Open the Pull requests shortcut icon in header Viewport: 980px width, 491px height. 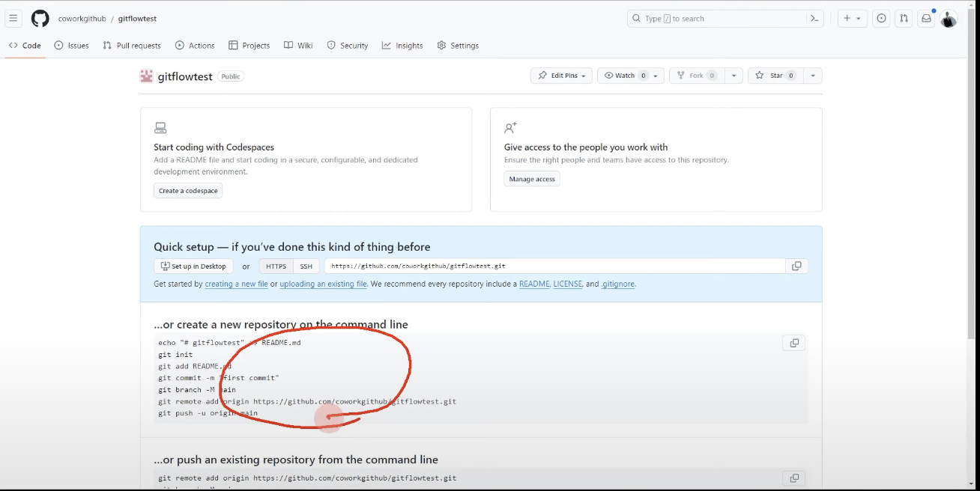point(904,19)
